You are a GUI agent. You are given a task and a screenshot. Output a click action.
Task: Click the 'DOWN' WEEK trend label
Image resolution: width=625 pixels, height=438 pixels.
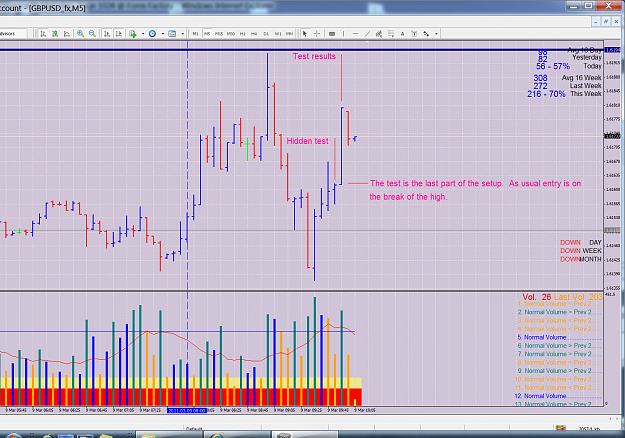(570, 251)
